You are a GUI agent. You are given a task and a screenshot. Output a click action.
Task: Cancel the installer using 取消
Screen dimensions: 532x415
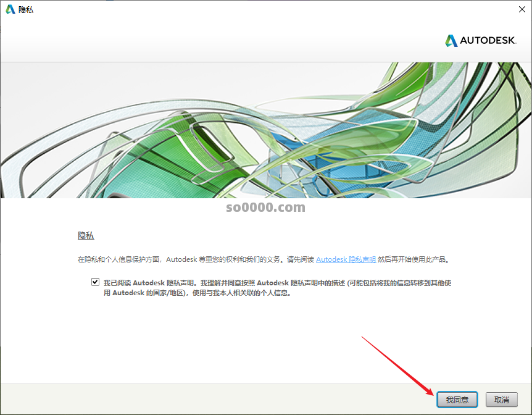point(502,400)
